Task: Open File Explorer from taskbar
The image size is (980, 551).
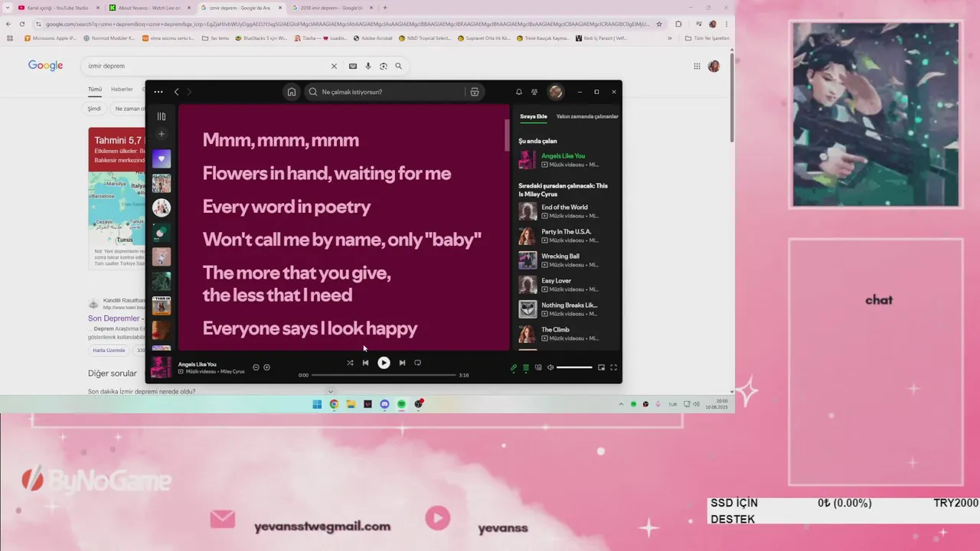Action: [351, 404]
